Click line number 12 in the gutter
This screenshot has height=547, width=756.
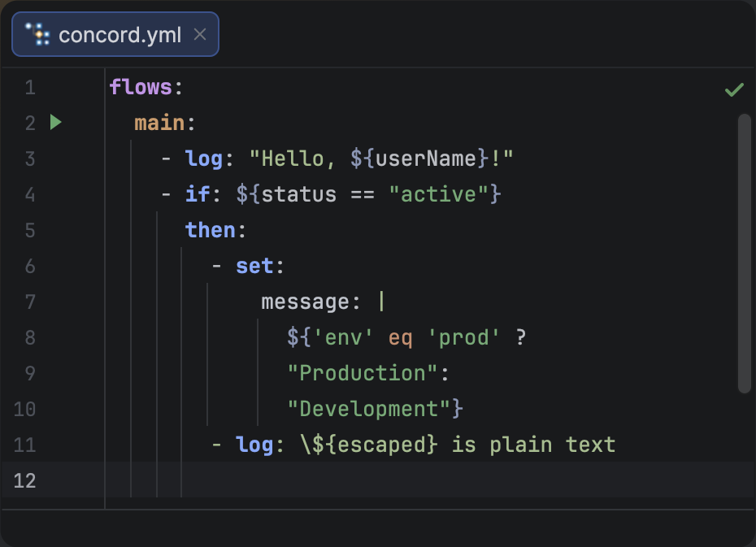(24, 480)
